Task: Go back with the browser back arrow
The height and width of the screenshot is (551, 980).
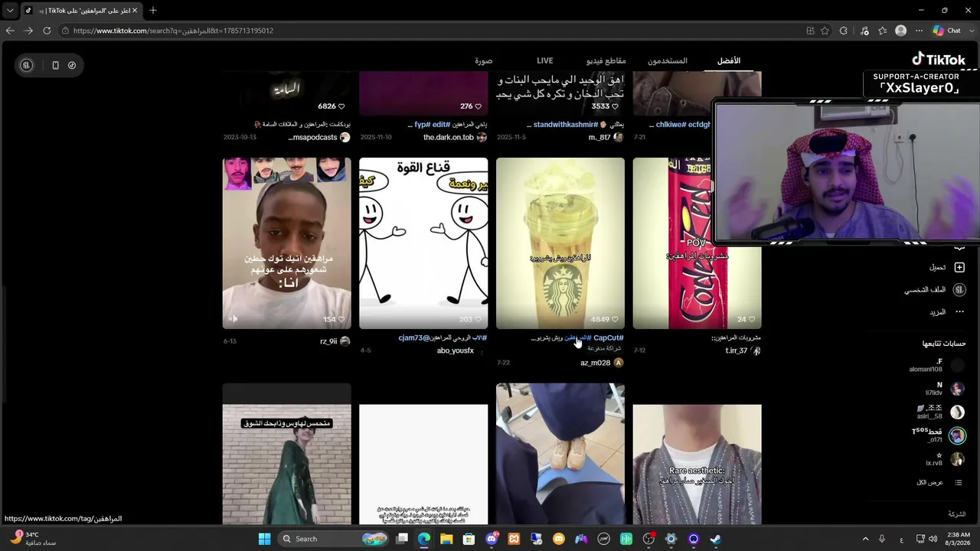Action: pos(10,31)
